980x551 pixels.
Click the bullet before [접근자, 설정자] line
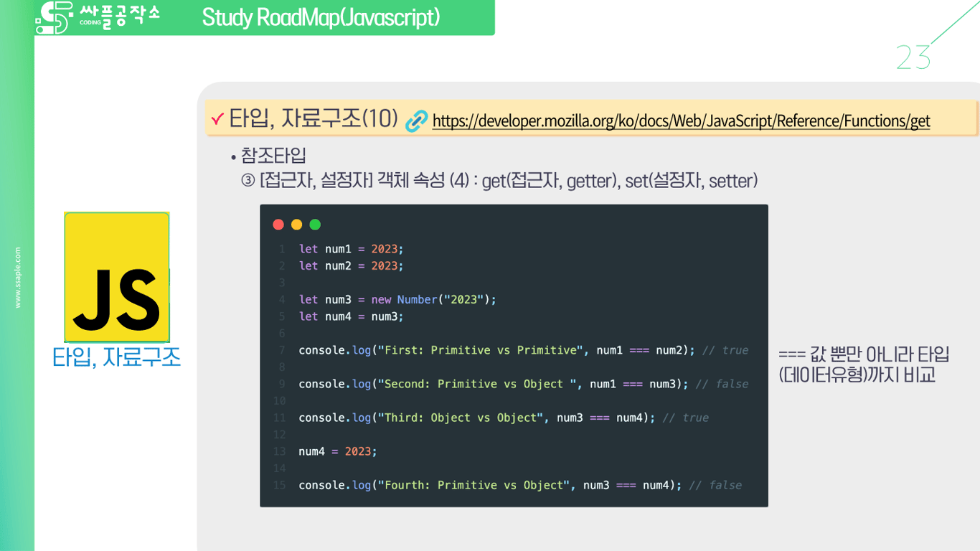pyautogui.click(x=248, y=180)
